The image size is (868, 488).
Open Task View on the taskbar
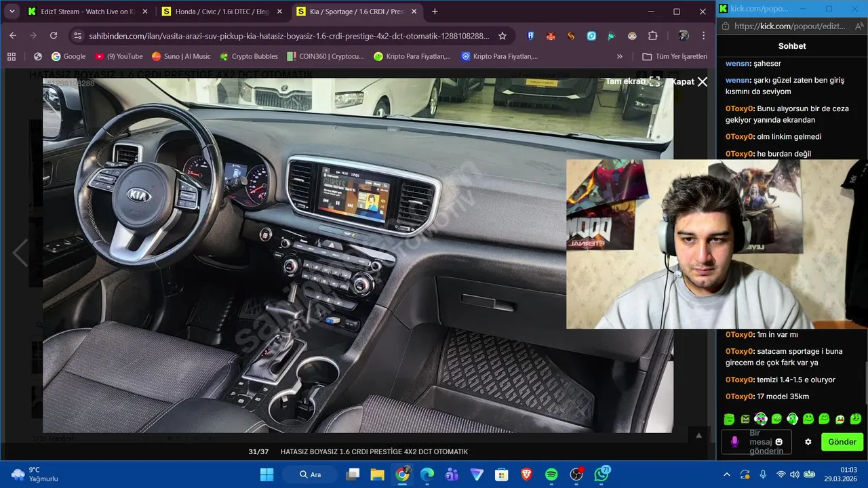[353, 474]
